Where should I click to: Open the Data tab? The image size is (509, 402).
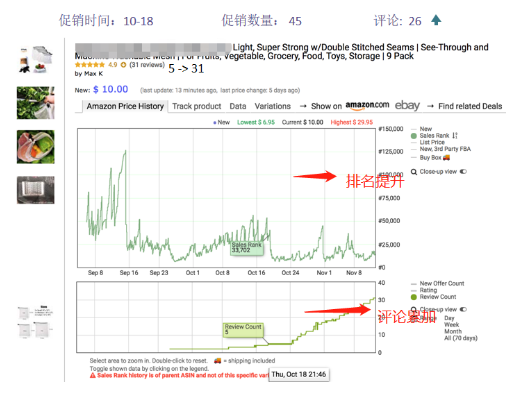238,106
